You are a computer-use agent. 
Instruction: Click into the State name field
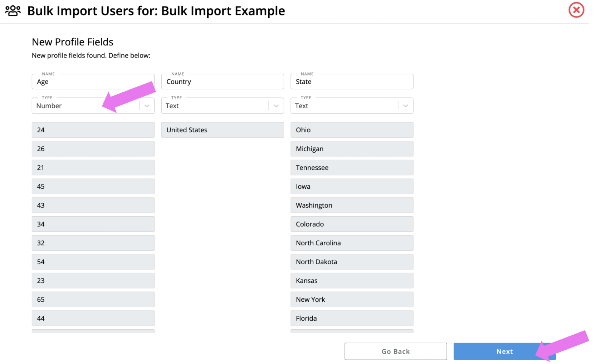352,82
